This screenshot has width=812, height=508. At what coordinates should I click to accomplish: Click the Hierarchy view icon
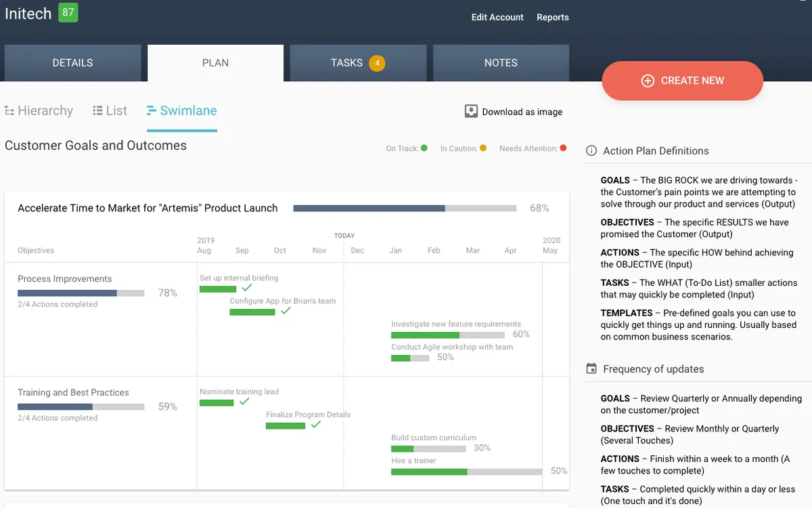click(9, 110)
